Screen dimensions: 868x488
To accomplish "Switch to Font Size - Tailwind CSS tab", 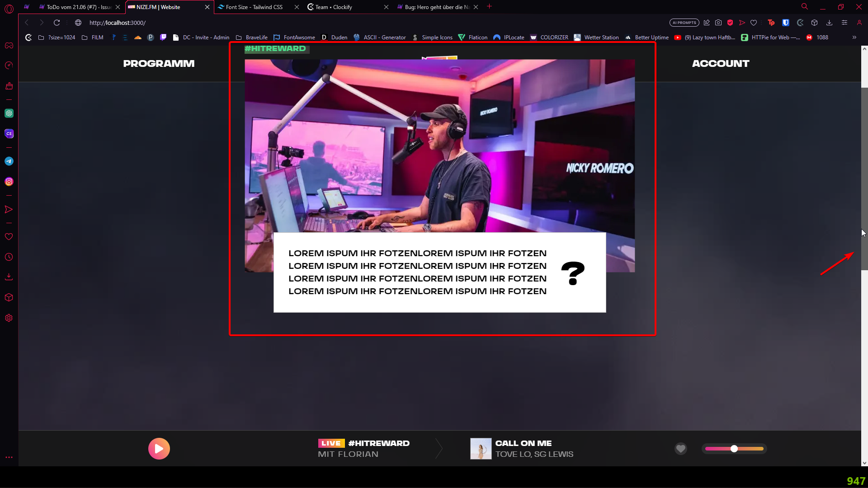I will click(254, 7).
